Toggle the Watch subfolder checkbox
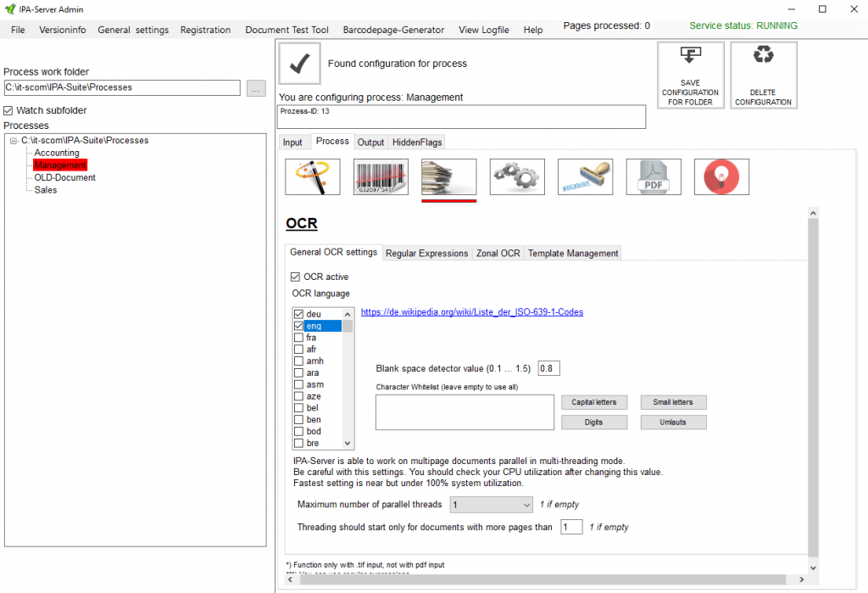Screen dimensions: 868x593 (8, 110)
